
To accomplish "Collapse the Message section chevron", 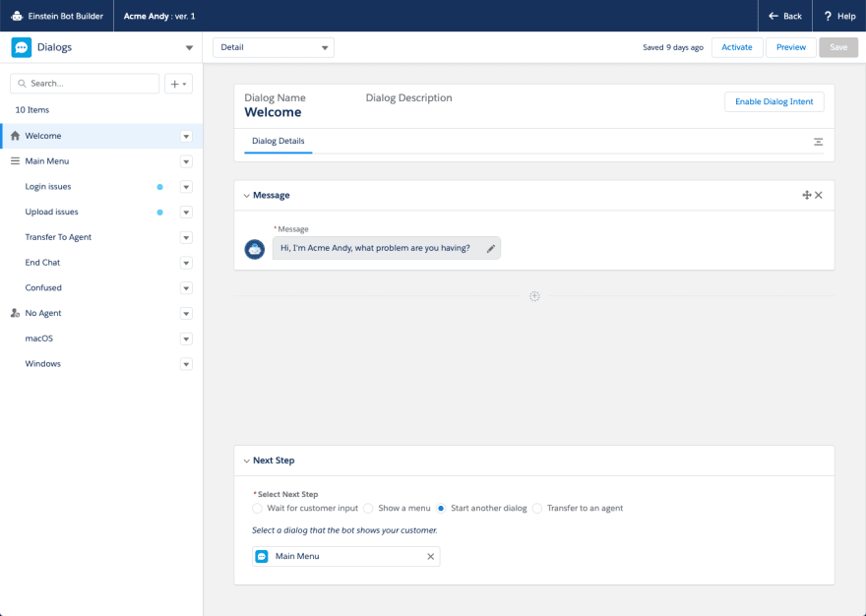I will [246, 196].
